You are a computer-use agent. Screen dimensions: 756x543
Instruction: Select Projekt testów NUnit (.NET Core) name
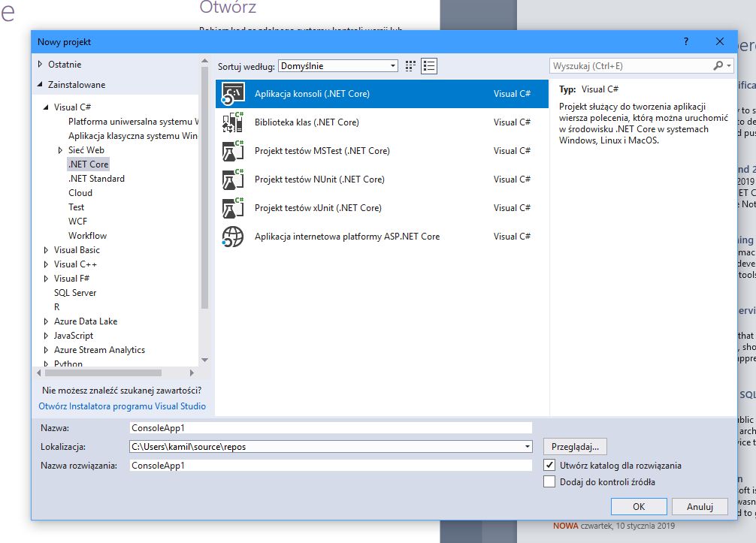point(319,179)
